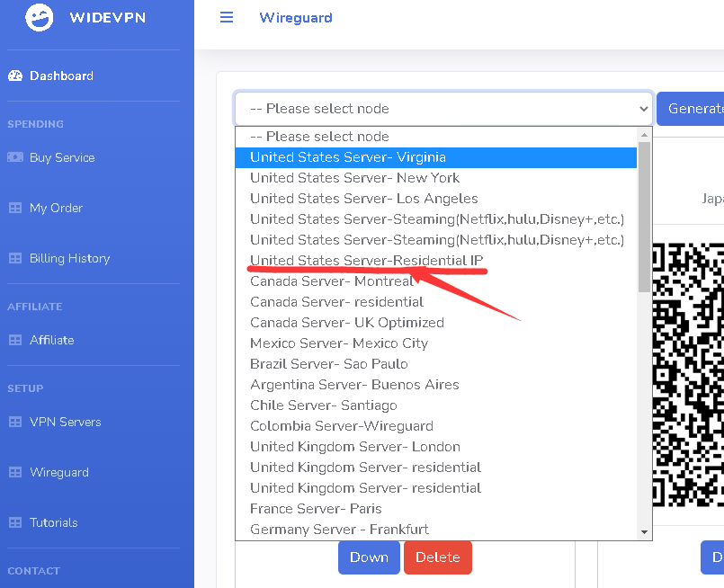Collapse the Please select node dropdown
The width and height of the screenshot is (724, 588).
[x=443, y=109]
